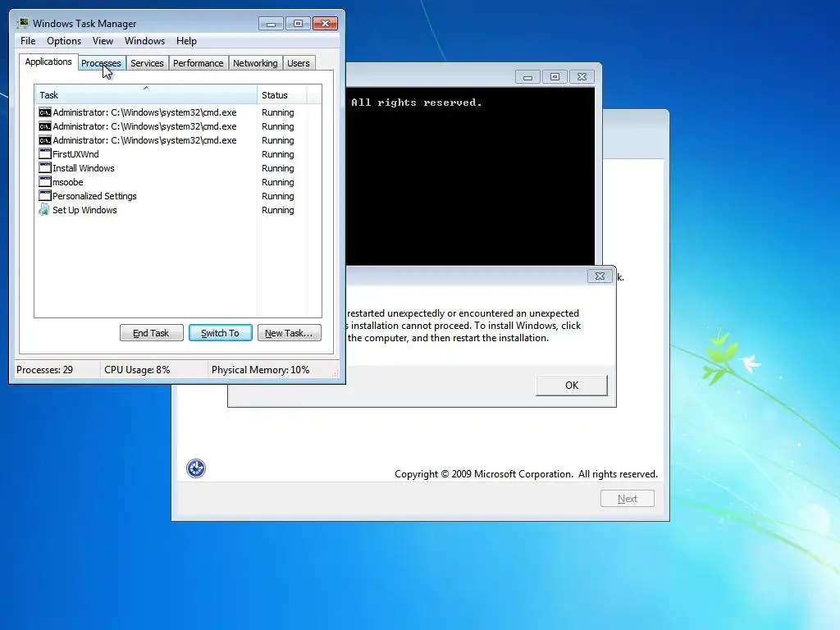Open the View menu

pyautogui.click(x=103, y=41)
